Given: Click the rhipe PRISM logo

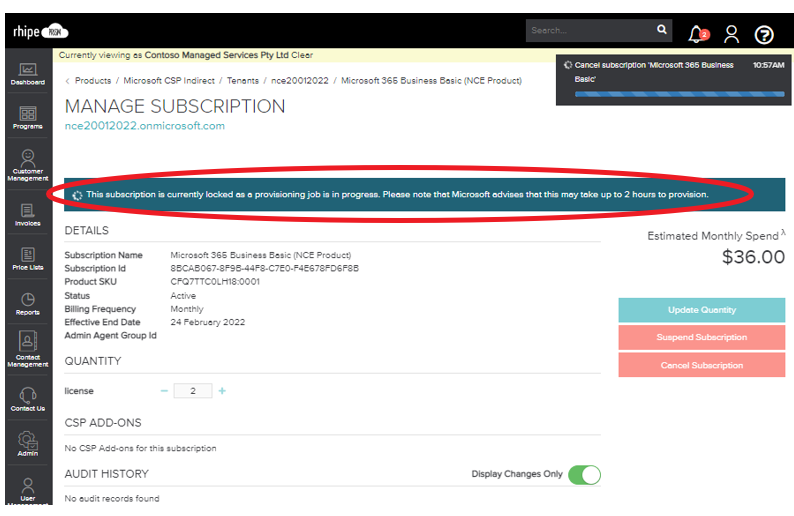Looking at the screenshot, I should coord(41,32).
